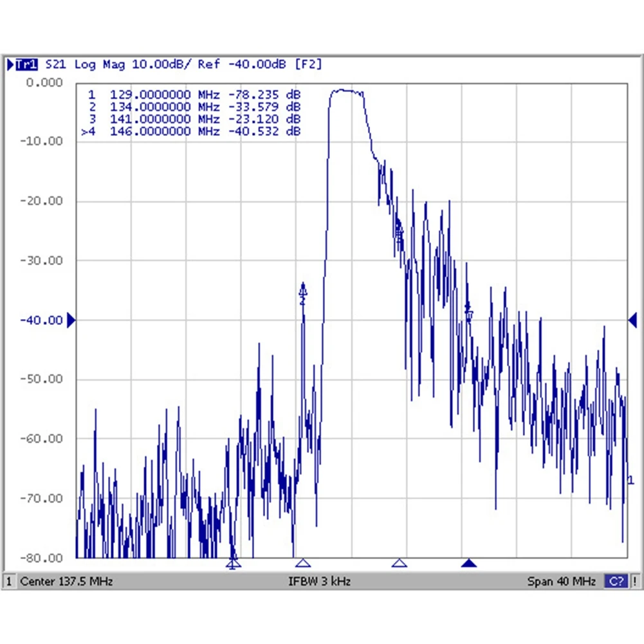Click the right-edge reference arrow marker
Viewport: 644px width, 644px height.
click(633, 320)
